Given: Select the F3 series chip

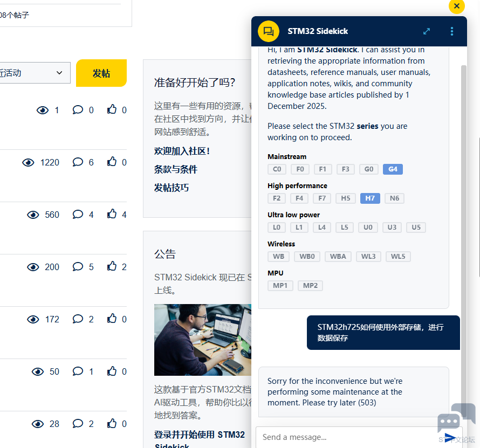Looking at the screenshot, I should (345, 169).
